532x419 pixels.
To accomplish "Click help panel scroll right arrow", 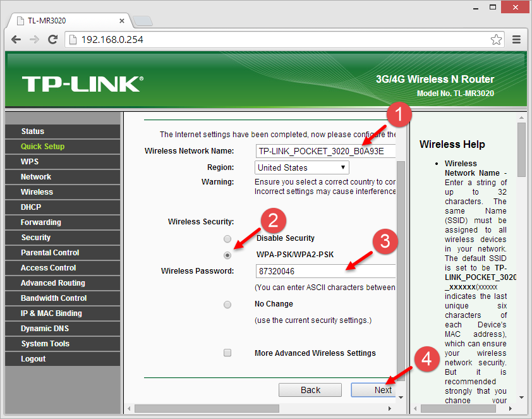I will pyautogui.click(x=511, y=409).
